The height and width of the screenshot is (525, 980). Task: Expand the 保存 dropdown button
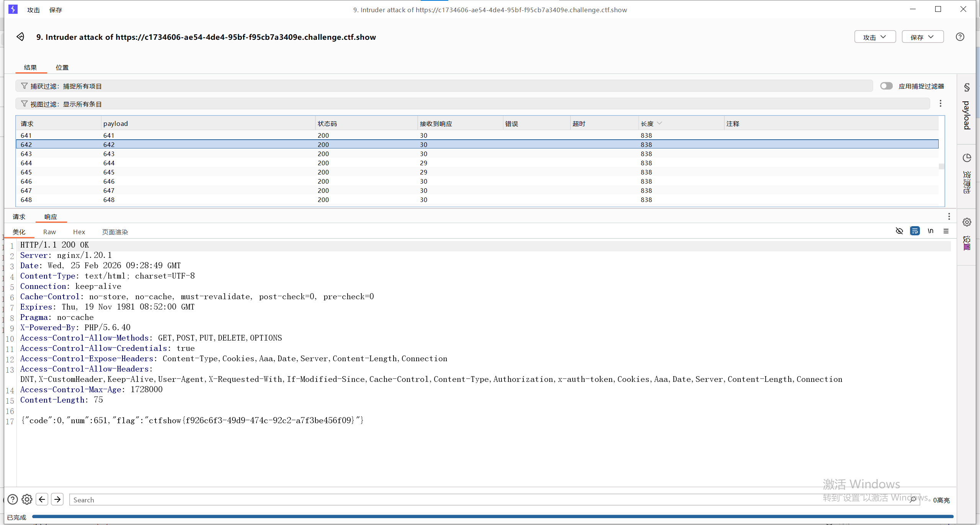(922, 37)
